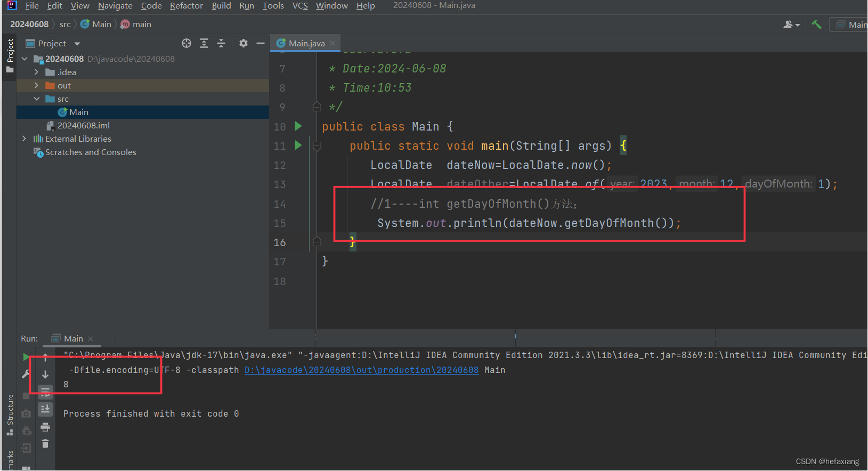This screenshot has height=471, width=868.
Task: Open the Build menu
Action: point(221,6)
